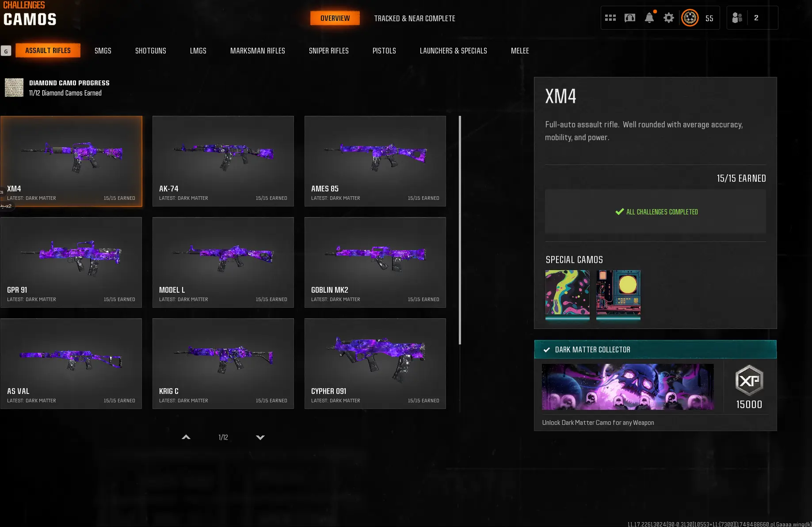
Task: Select the XM4 weapon card
Action: click(x=71, y=161)
